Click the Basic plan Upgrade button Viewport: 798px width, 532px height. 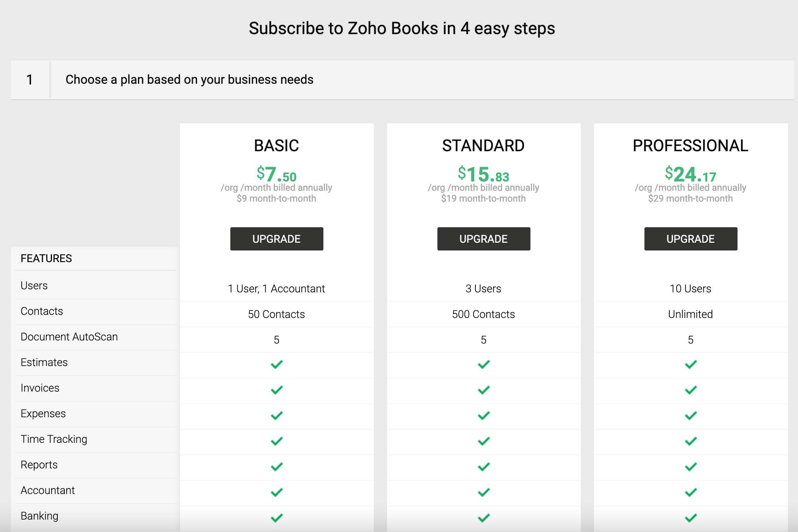pos(276,239)
